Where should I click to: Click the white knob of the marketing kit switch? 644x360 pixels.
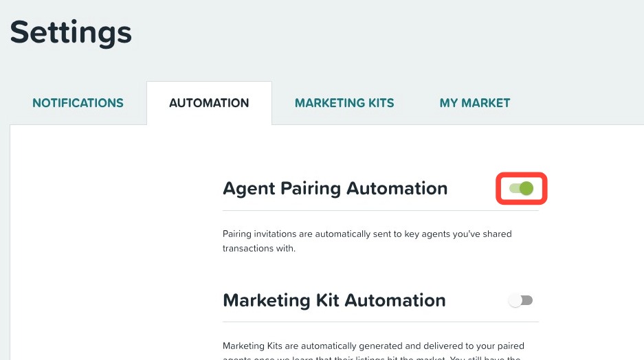click(515, 300)
